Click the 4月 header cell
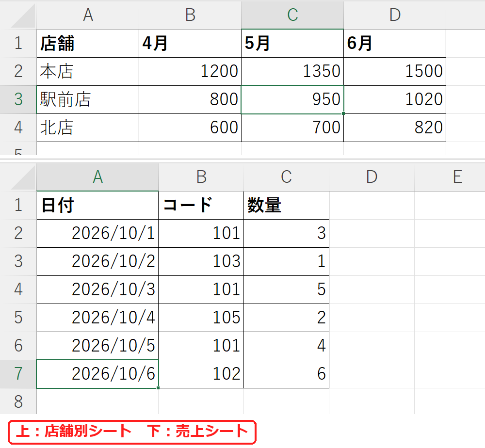 190,43
